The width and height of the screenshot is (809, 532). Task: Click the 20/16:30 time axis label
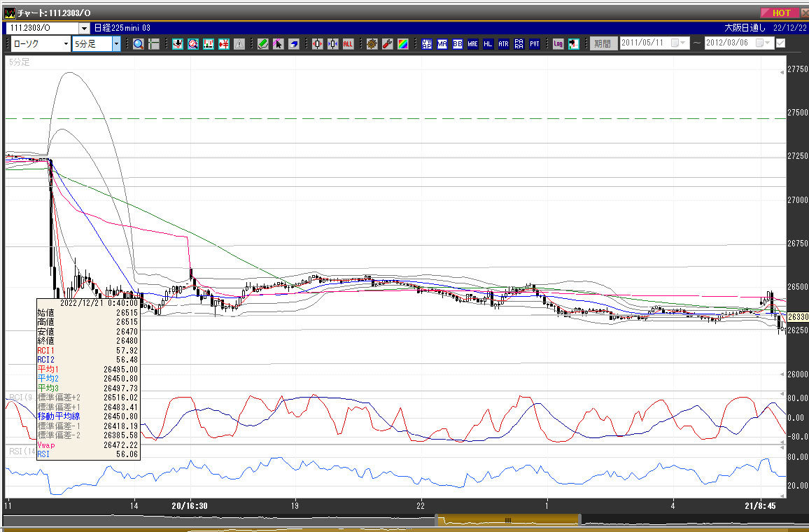tap(190, 505)
